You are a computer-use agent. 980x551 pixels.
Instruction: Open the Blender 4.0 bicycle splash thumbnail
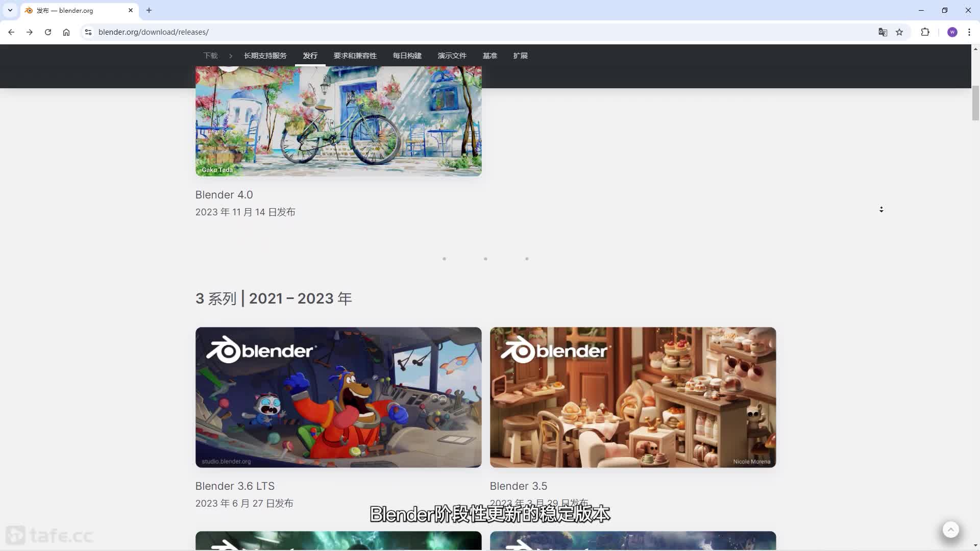click(x=338, y=121)
